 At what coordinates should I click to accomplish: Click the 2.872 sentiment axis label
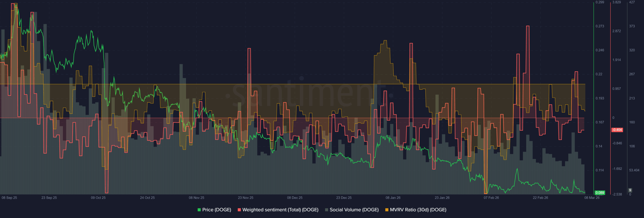617,31
